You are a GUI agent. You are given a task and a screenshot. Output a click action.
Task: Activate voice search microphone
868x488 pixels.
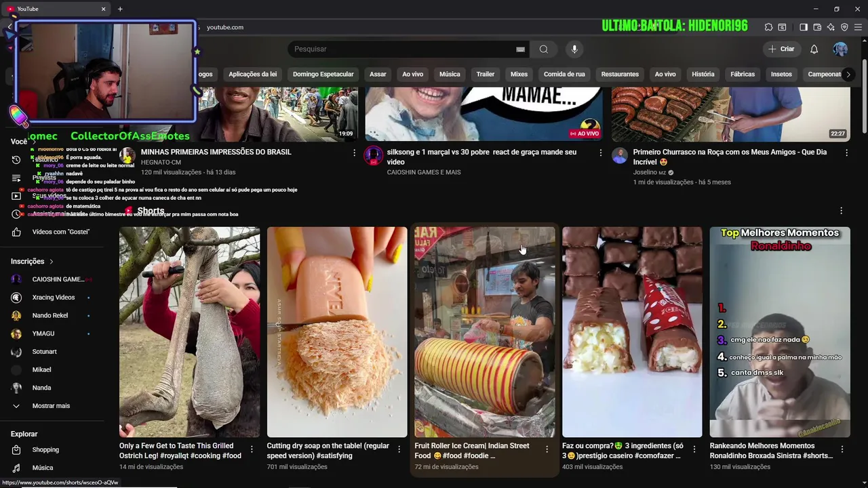click(x=574, y=49)
